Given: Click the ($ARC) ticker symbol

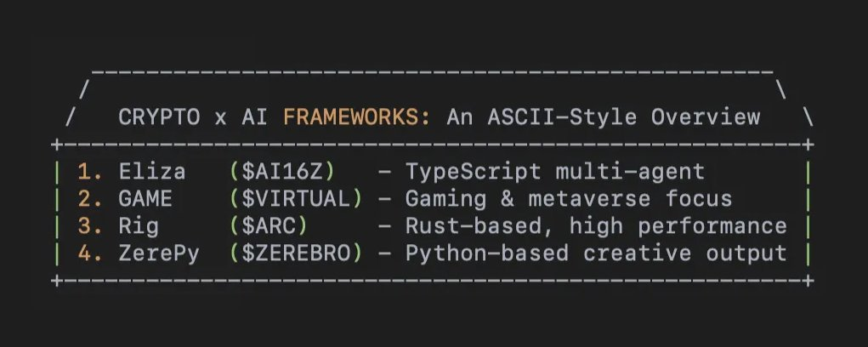Looking at the screenshot, I should pyautogui.click(x=269, y=226).
